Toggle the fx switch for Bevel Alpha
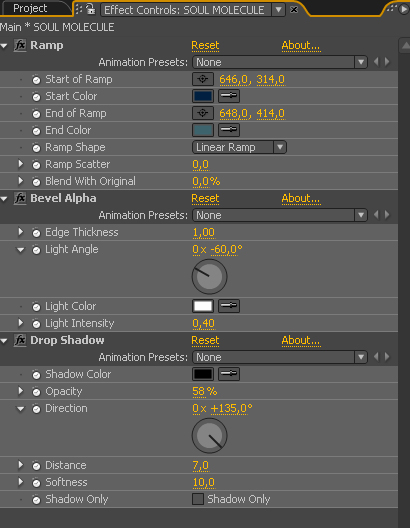 click(20, 198)
